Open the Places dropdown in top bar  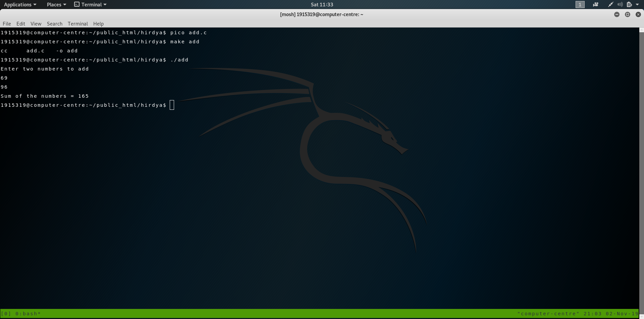[x=56, y=4]
